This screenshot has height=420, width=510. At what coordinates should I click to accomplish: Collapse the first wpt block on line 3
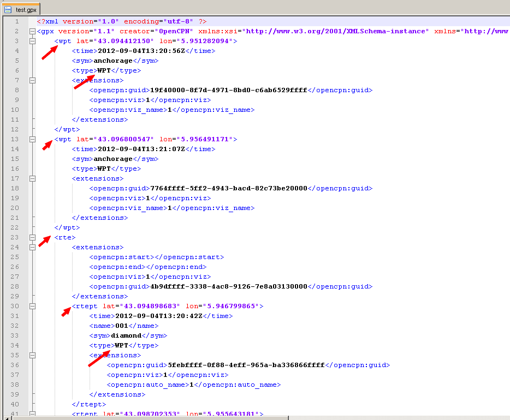click(32, 41)
